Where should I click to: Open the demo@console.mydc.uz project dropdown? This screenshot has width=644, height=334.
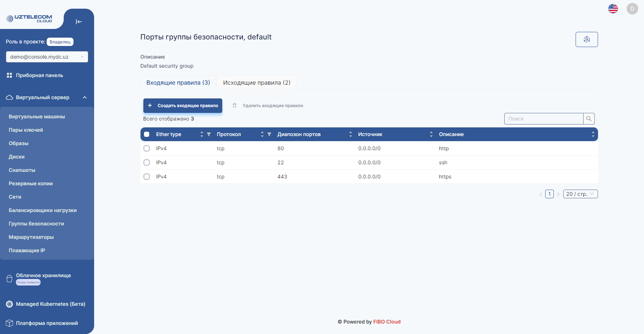pyautogui.click(x=47, y=57)
